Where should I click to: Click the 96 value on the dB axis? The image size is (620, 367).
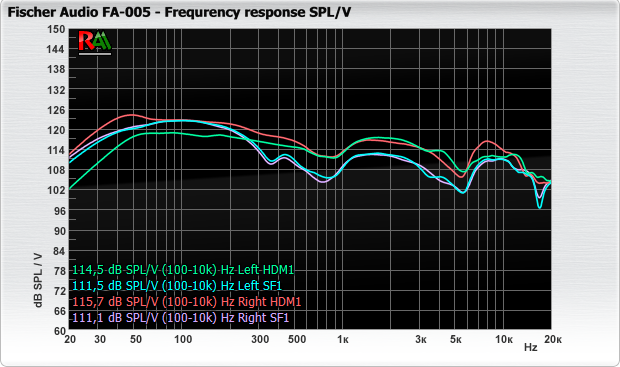(x=59, y=211)
